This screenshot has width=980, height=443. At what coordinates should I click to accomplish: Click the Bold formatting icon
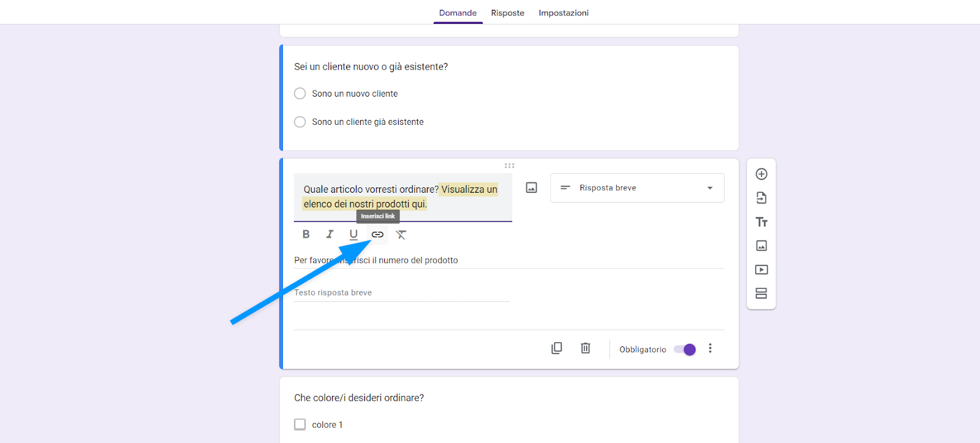click(306, 234)
